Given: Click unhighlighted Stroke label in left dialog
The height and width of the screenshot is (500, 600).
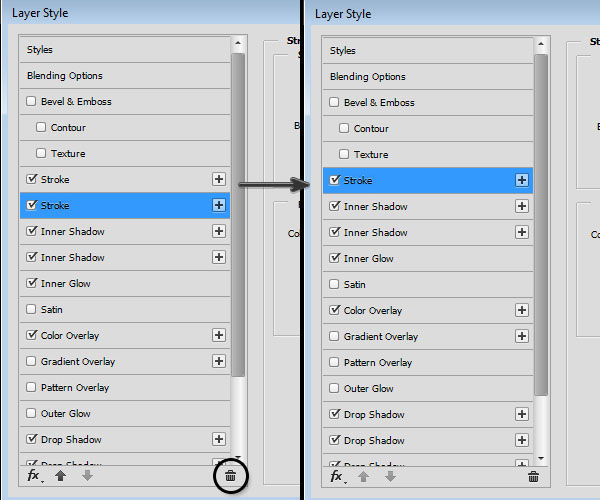Looking at the screenshot, I should tap(55, 179).
